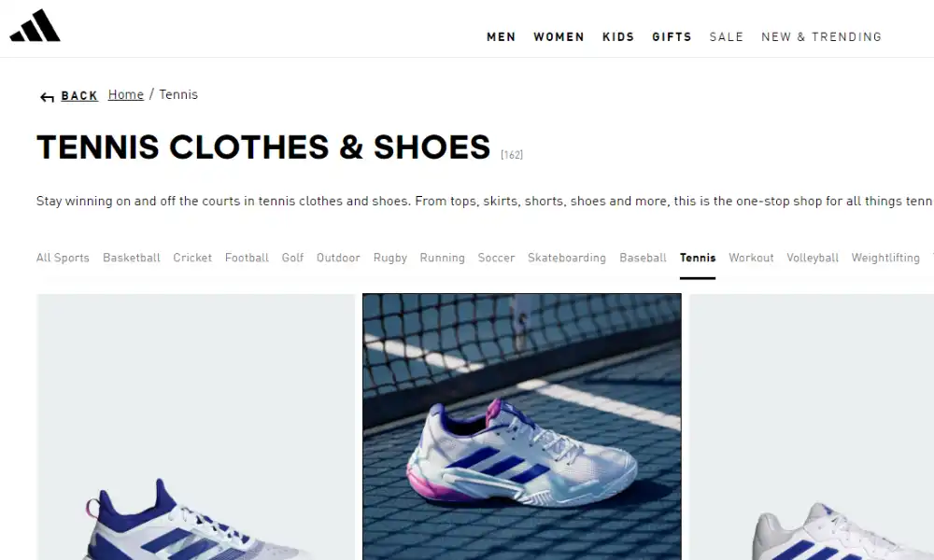Open the MEN navigation menu
934x560 pixels.
[x=501, y=37]
